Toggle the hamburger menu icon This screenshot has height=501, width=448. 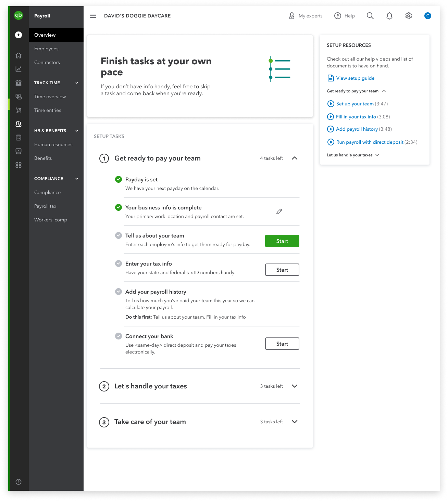pyautogui.click(x=93, y=16)
